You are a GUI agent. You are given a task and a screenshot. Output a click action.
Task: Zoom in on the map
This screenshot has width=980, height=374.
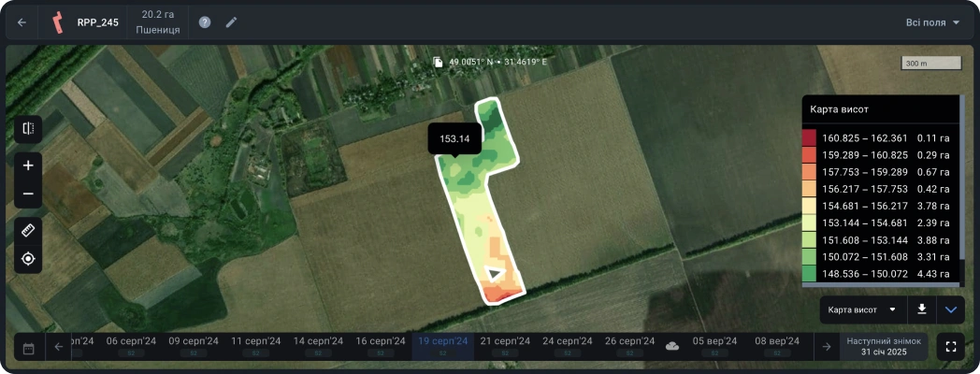(28, 165)
